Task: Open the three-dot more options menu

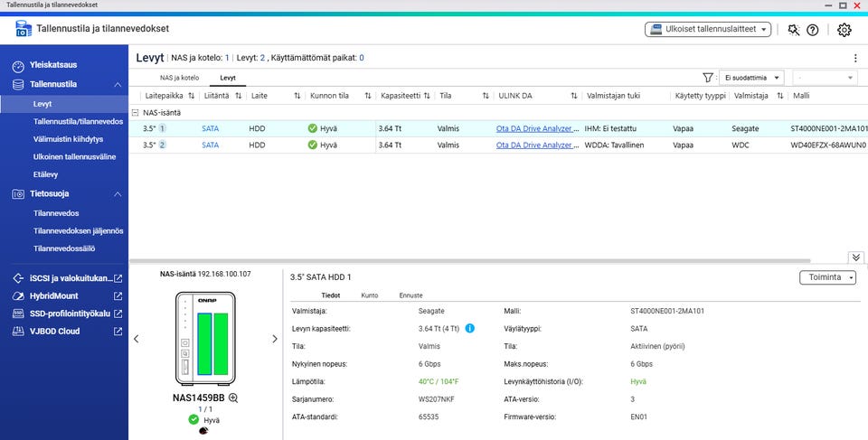Action: (856, 58)
